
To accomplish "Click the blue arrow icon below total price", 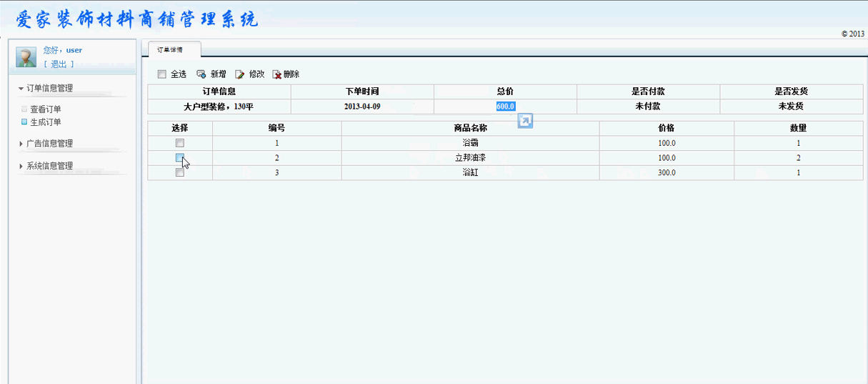I will click(x=525, y=121).
